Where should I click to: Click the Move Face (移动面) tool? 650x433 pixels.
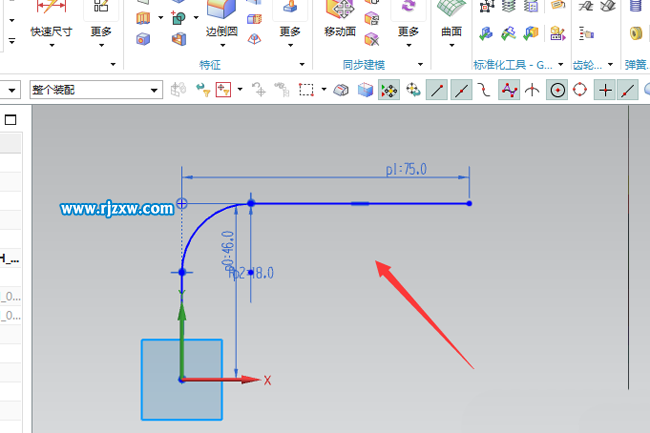[x=340, y=19]
